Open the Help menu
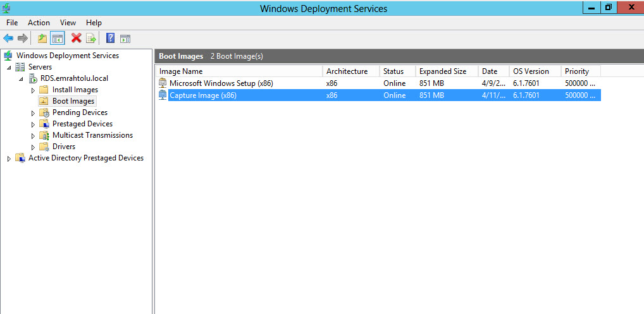The width and height of the screenshot is (644, 314). (x=94, y=23)
